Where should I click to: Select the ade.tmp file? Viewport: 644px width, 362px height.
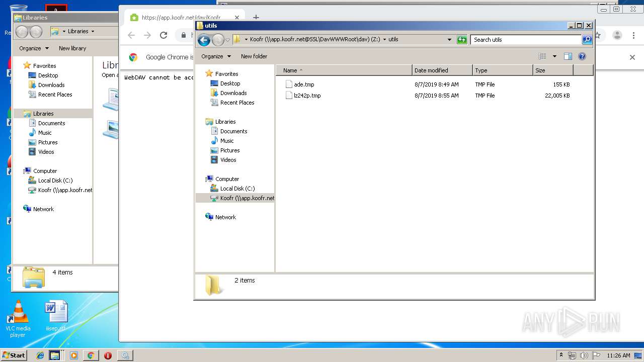304,84
